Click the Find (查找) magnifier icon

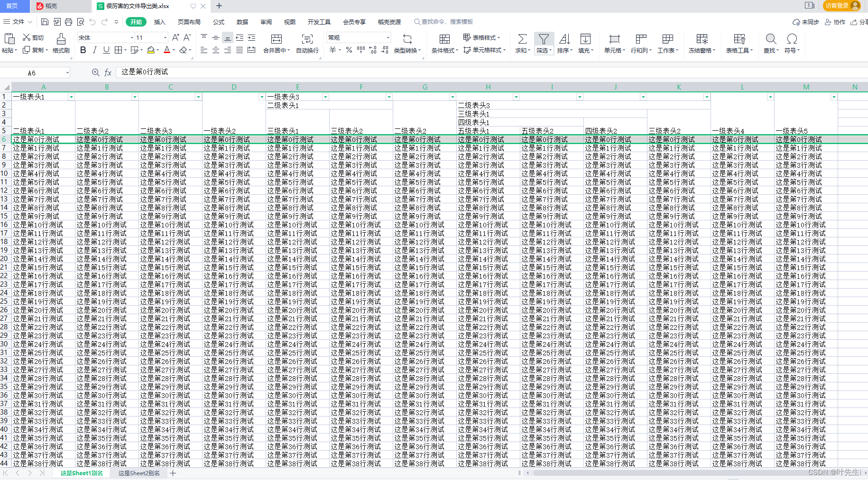pyautogui.click(x=771, y=39)
